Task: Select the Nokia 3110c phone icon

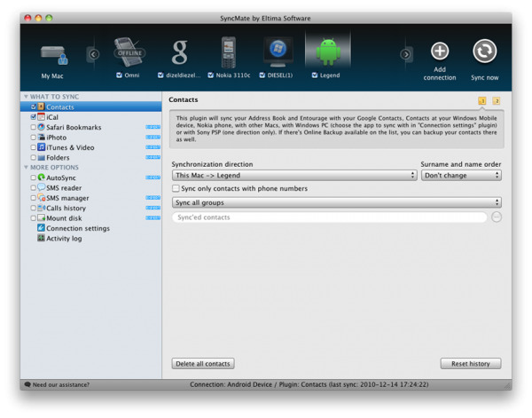Action: (x=229, y=52)
